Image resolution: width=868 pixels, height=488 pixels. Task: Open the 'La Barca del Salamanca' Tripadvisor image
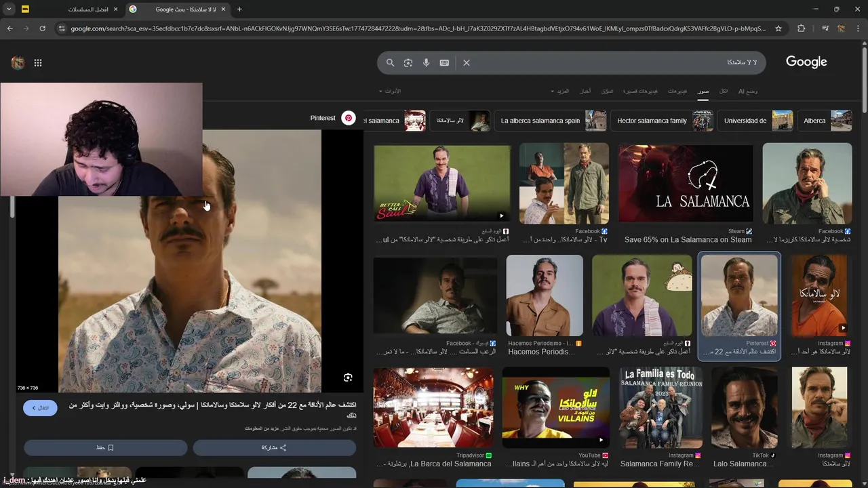pyautogui.click(x=434, y=408)
